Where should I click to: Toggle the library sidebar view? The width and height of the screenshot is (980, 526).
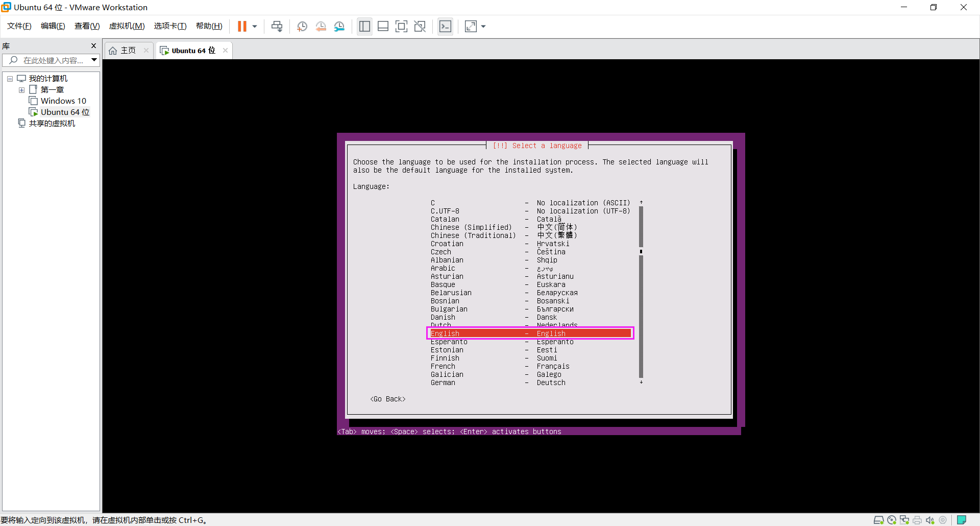pyautogui.click(x=364, y=26)
